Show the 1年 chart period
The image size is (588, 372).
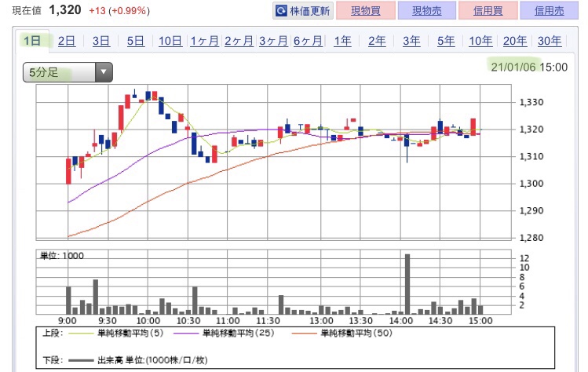coord(343,41)
